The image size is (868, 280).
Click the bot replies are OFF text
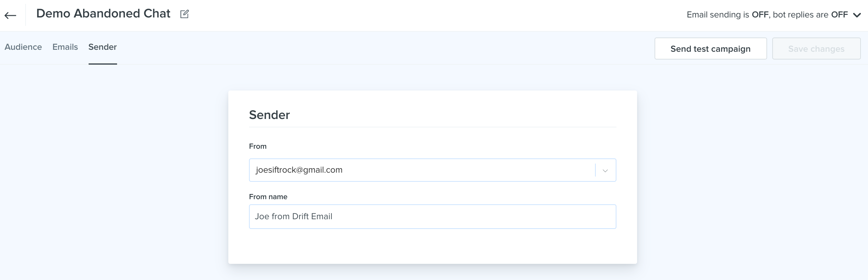(x=810, y=15)
